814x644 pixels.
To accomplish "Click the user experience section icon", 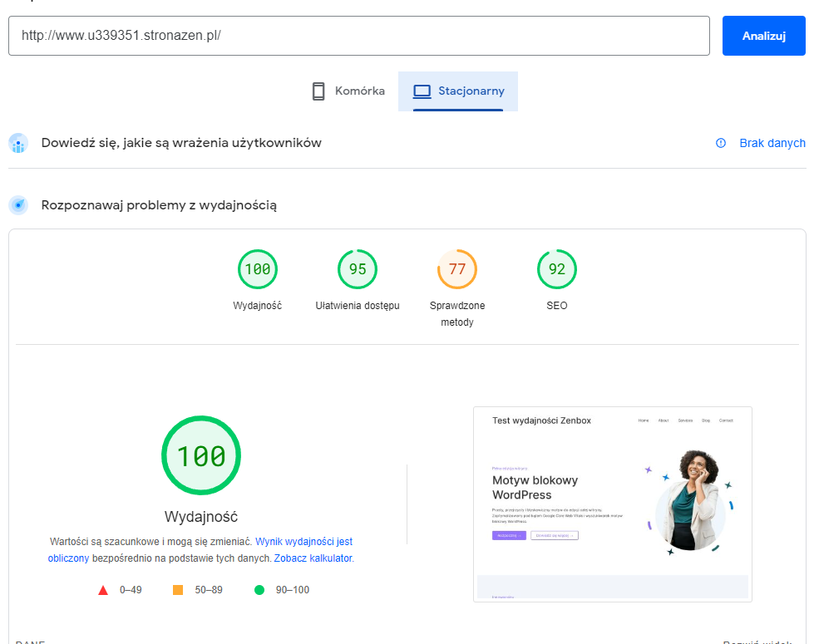I will 18,143.
